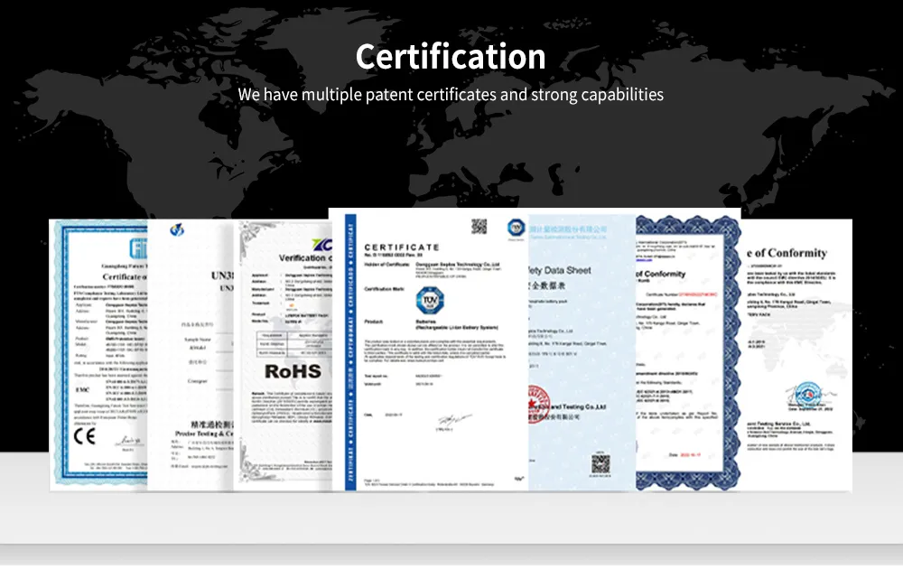Screen dimensions: 903x588
Task: Click the blue logo atop the UN38 report
Action: tap(175, 231)
